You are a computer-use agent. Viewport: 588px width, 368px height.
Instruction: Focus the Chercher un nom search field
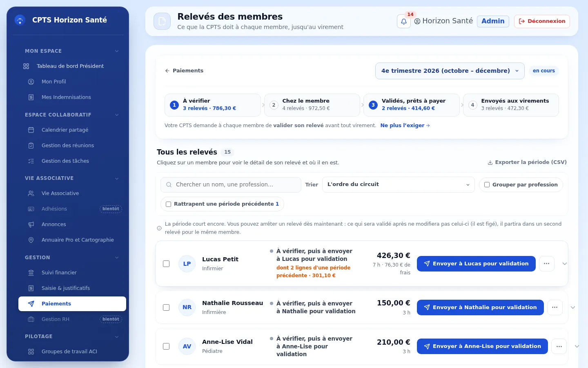coord(231,185)
